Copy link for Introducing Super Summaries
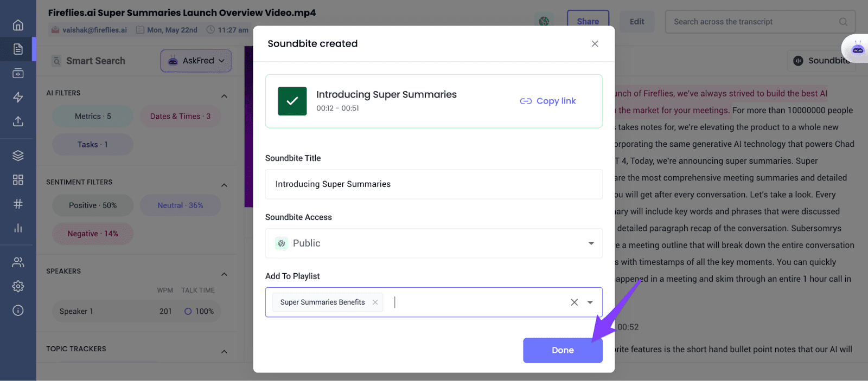Screen dimensions: 868x381 coord(547,101)
